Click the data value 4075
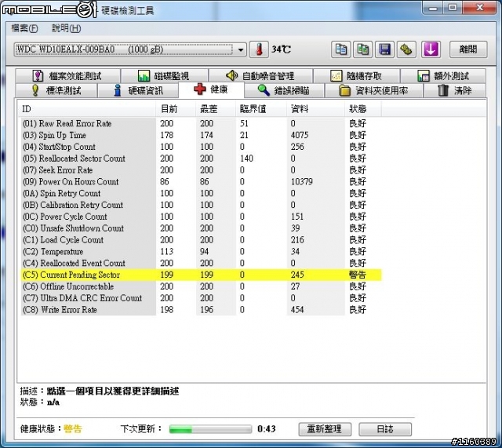This screenshot has width=502, height=448. point(300,135)
